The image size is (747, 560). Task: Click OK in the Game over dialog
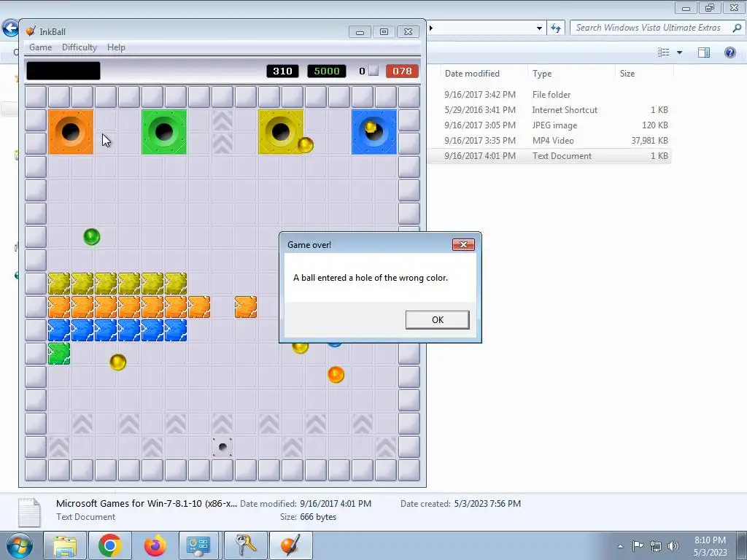point(438,320)
